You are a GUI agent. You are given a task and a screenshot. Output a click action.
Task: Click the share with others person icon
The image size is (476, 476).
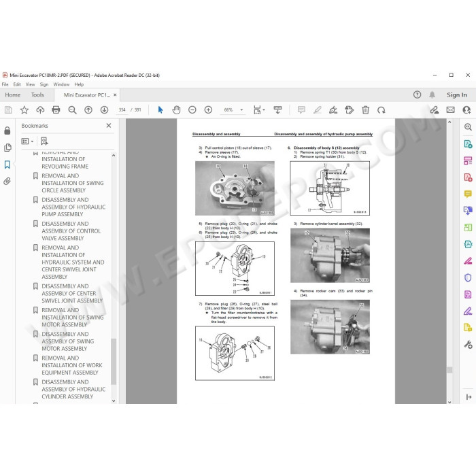(466, 110)
